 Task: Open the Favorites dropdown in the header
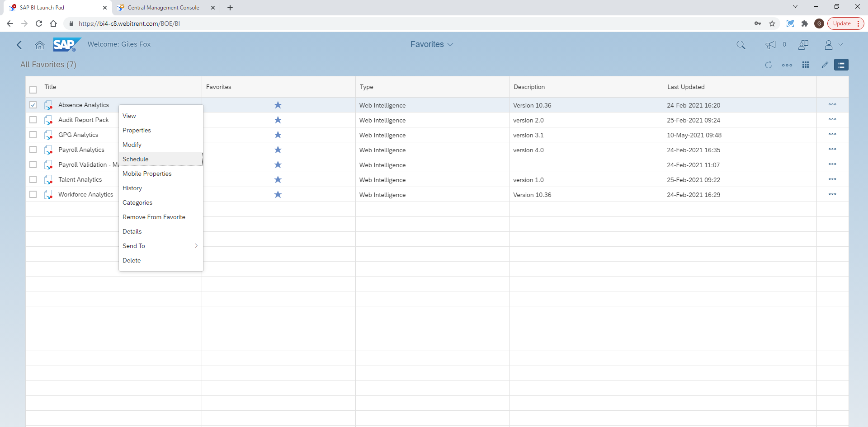tap(431, 44)
